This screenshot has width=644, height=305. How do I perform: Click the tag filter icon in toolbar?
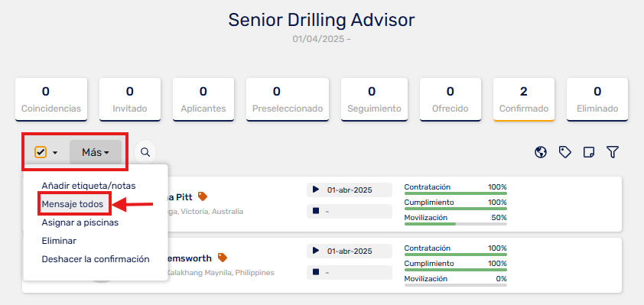[x=565, y=152]
